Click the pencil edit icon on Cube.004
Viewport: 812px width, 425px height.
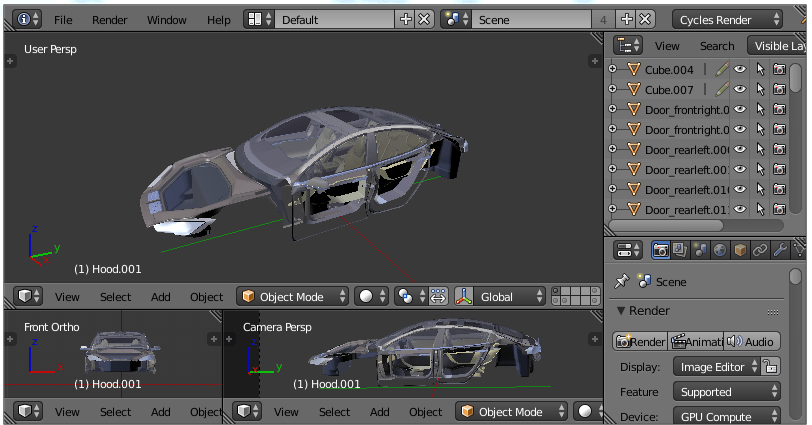(x=721, y=69)
